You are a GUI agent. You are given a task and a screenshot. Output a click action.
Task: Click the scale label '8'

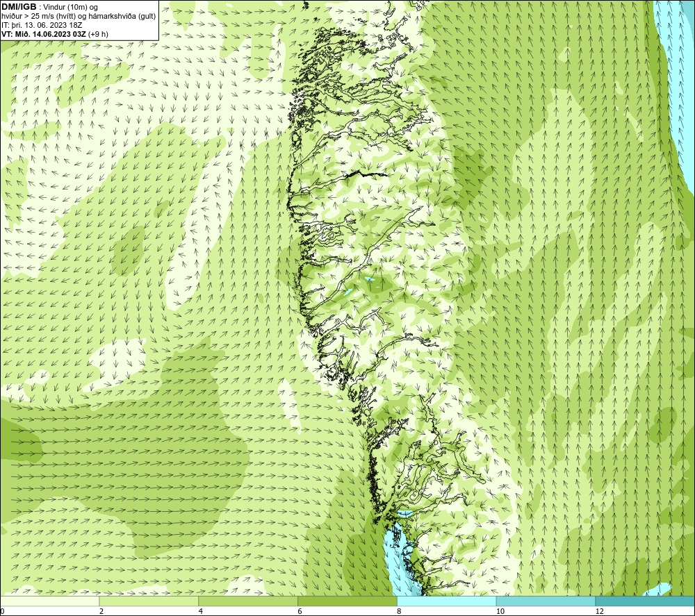pyautogui.click(x=400, y=611)
